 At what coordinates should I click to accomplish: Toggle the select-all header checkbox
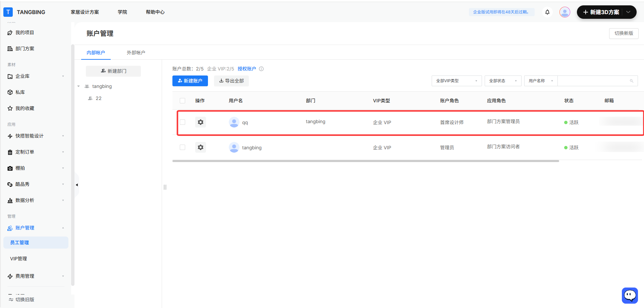(182, 101)
